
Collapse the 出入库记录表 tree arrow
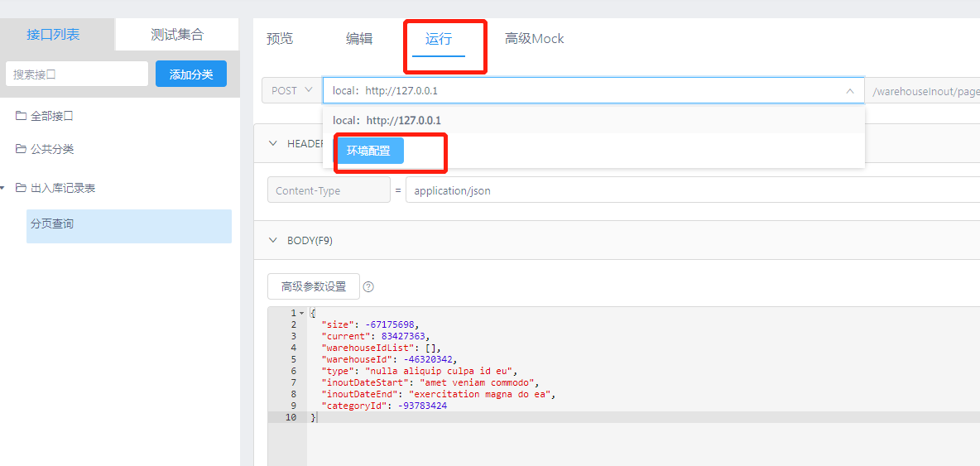[3, 187]
